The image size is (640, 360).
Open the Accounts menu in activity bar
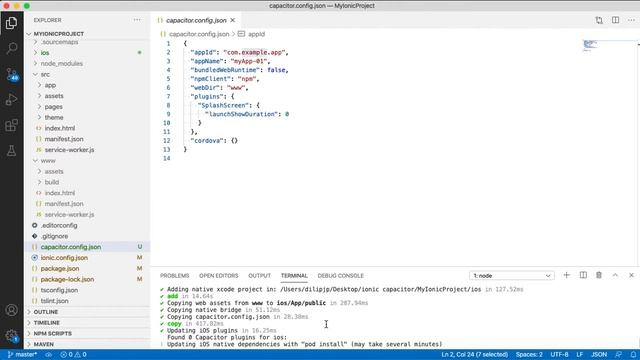[11, 310]
